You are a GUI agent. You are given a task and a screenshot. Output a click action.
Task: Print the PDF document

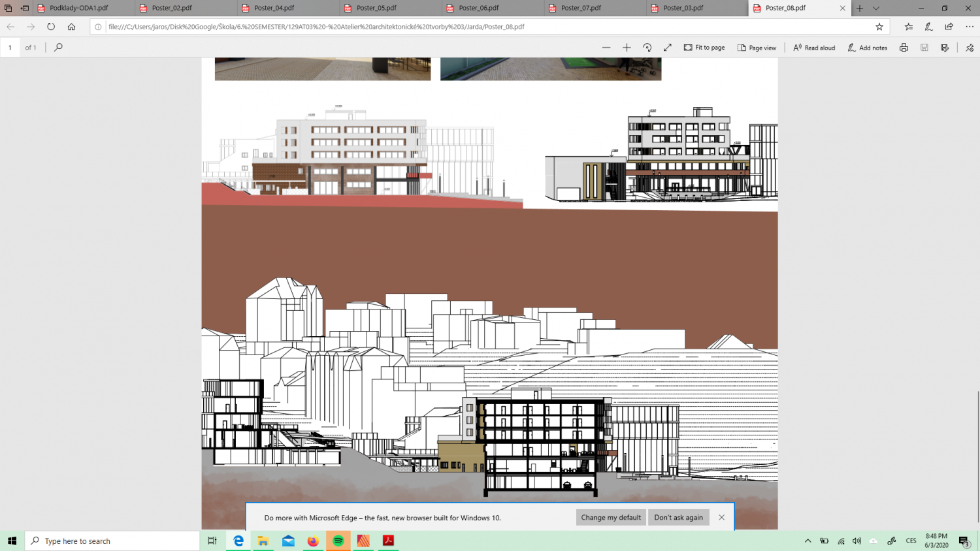point(904,48)
